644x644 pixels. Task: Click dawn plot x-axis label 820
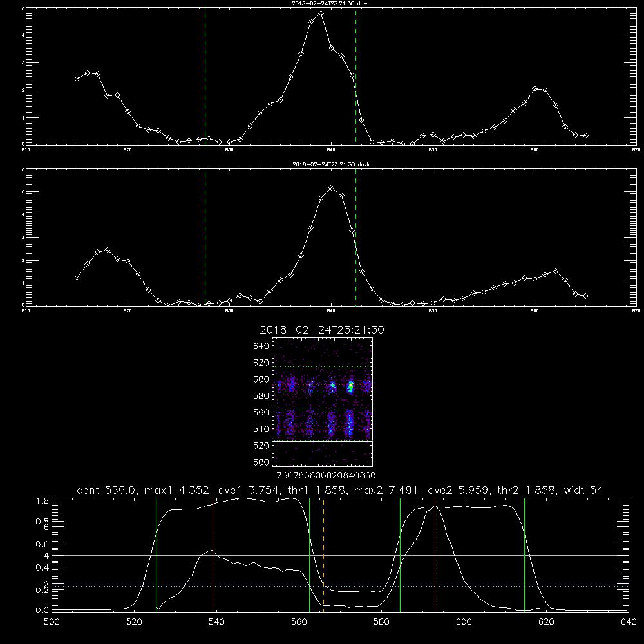[x=128, y=150]
